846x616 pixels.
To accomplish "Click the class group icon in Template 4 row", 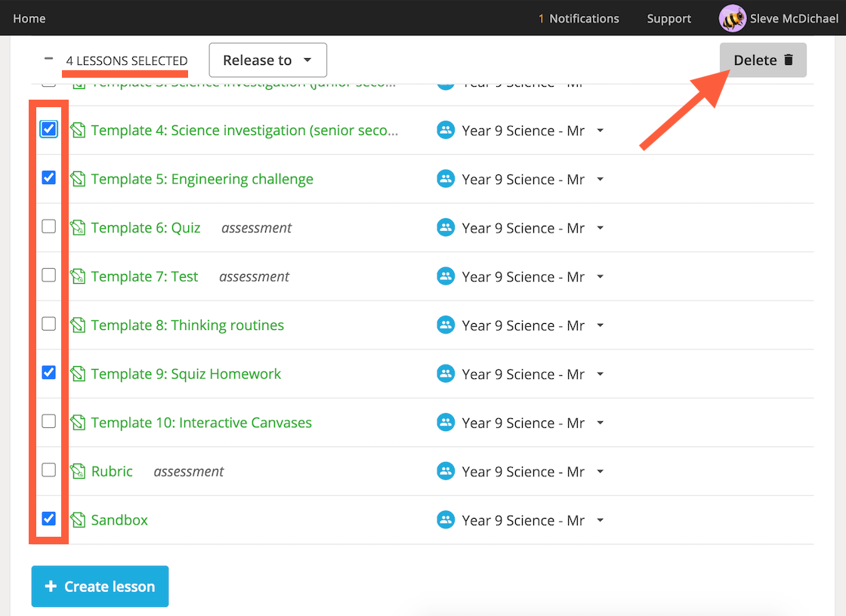I will [446, 130].
